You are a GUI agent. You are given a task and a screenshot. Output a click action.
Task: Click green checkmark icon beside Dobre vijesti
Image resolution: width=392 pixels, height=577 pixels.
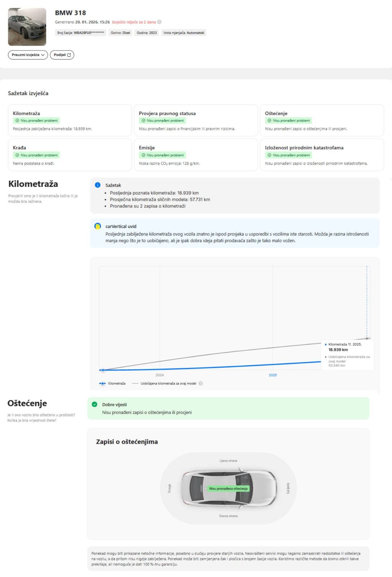94,404
